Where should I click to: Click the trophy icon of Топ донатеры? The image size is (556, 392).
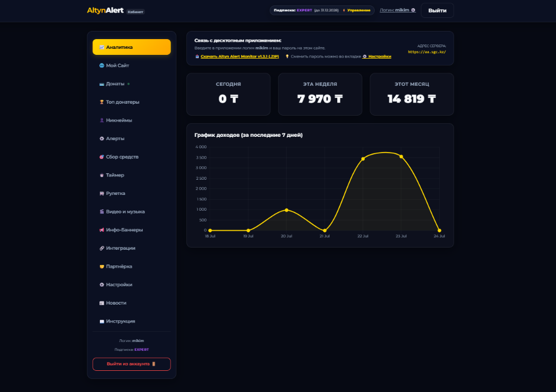102,102
